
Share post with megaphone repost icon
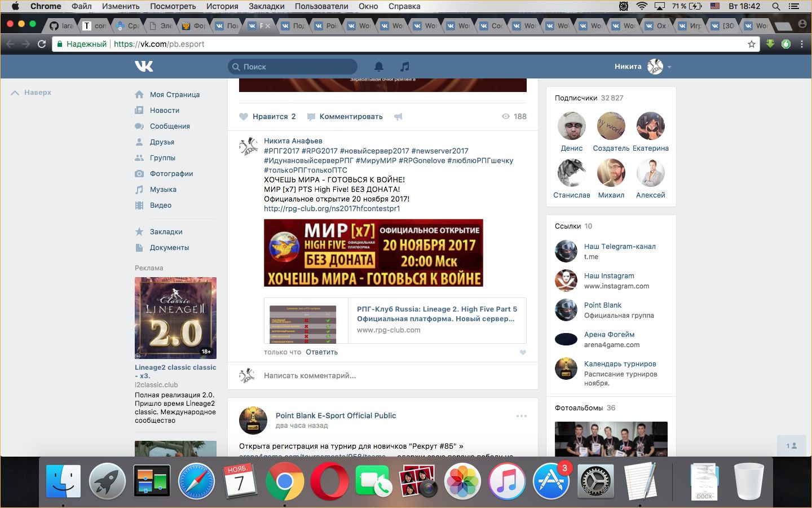[398, 117]
